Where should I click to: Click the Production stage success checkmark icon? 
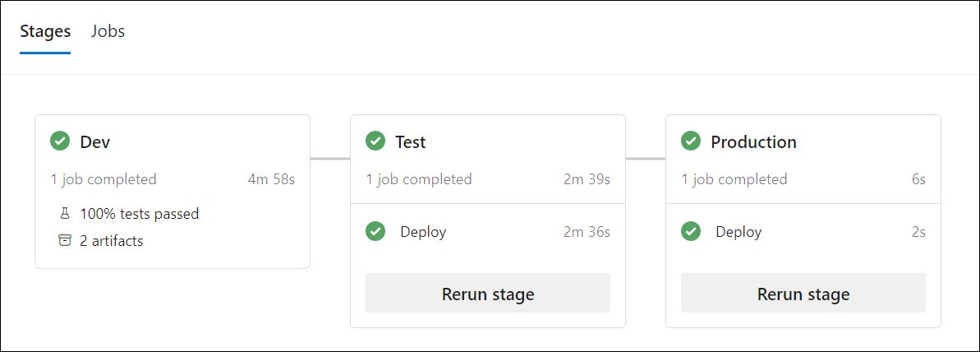pyautogui.click(x=691, y=141)
